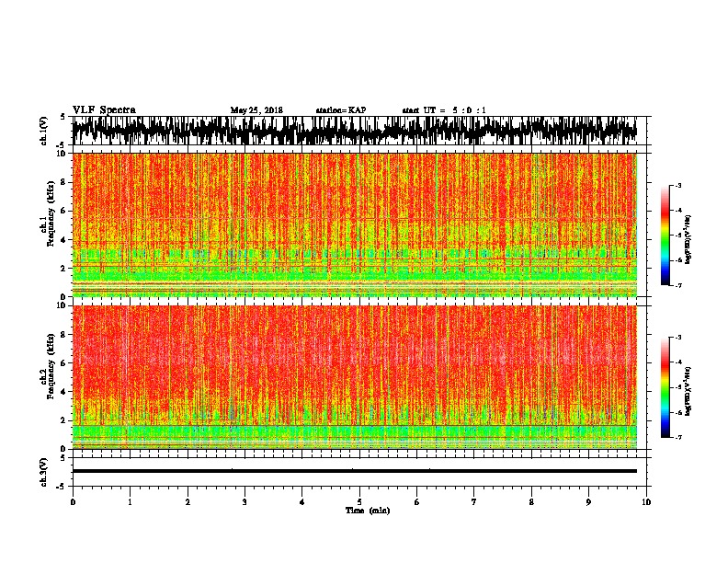Click the "10" kHz tick on the ch.1 spectrogram axis
This screenshot has width=728, height=563.
63,154
